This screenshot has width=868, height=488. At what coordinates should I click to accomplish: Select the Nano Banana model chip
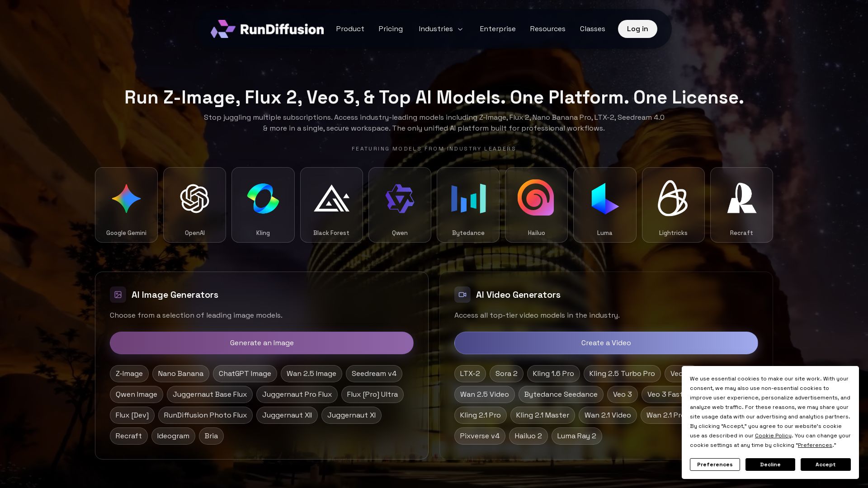tap(180, 374)
